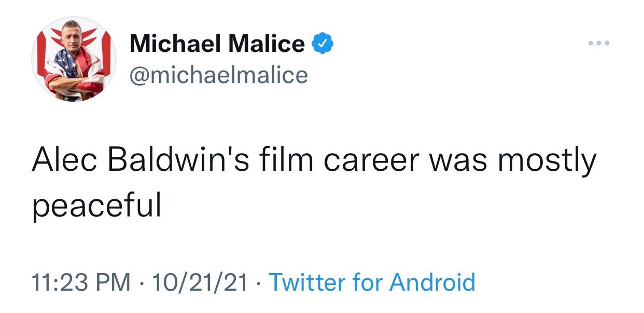This screenshot has width=644, height=313.
Task: Click the Twitter for Android source link
Action: [x=372, y=282]
